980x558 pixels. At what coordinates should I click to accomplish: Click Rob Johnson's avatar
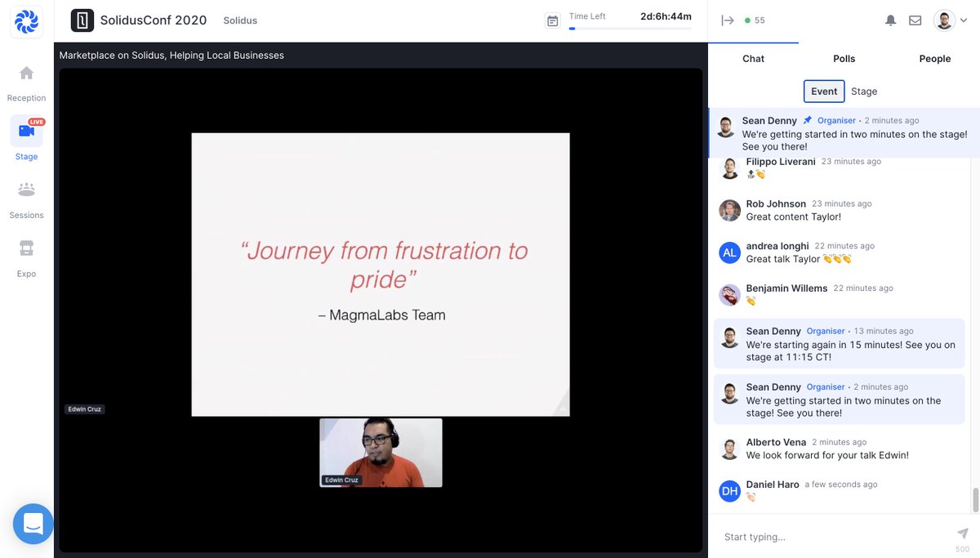729,210
